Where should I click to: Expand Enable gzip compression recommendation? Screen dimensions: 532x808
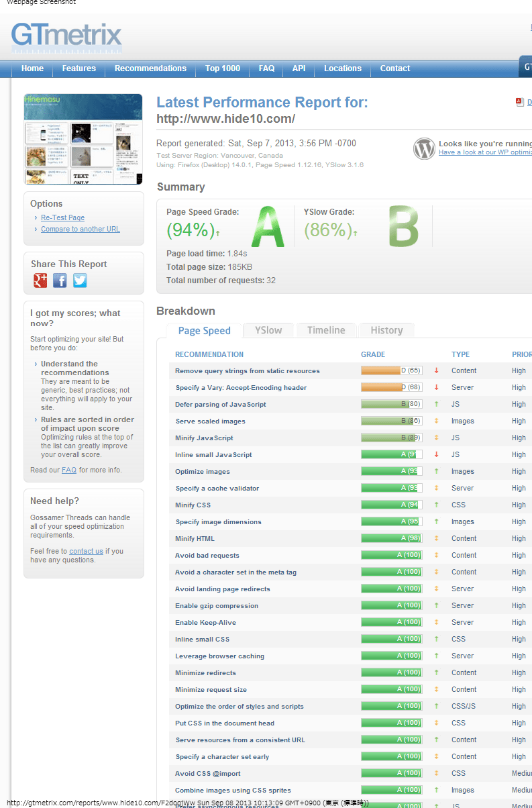click(x=217, y=605)
